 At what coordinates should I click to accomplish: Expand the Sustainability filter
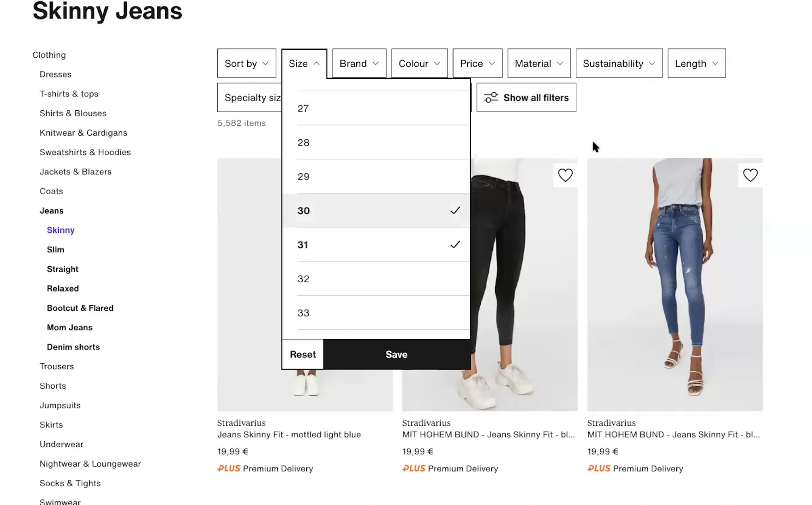619,64
